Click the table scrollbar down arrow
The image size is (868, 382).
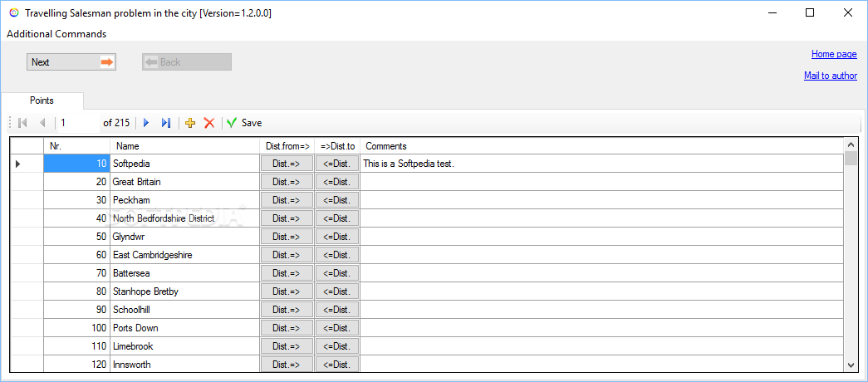pyautogui.click(x=851, y=365)
